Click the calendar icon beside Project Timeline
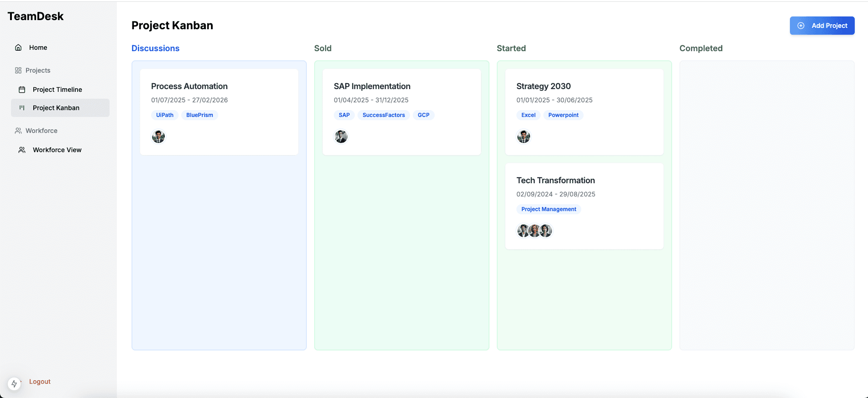The width and height of the screenshot is (868, 398). point(22,90)
